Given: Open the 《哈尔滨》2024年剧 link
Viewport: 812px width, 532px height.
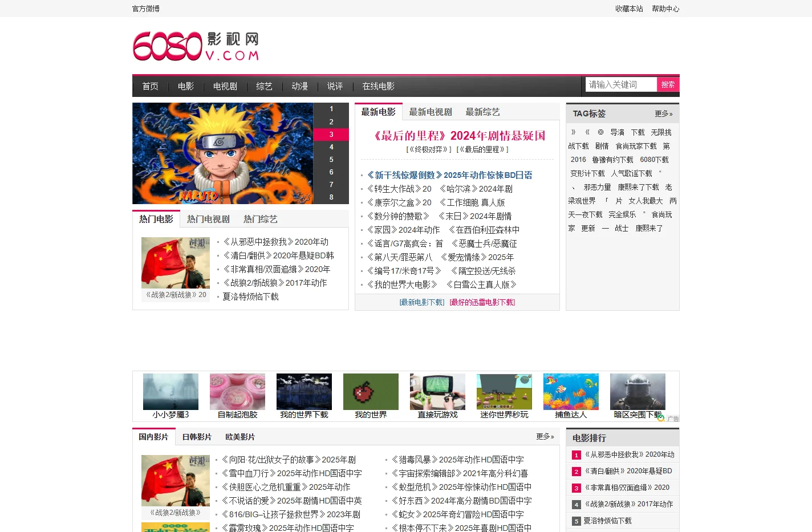Looking at the screenshot, I should coord(476,189).
